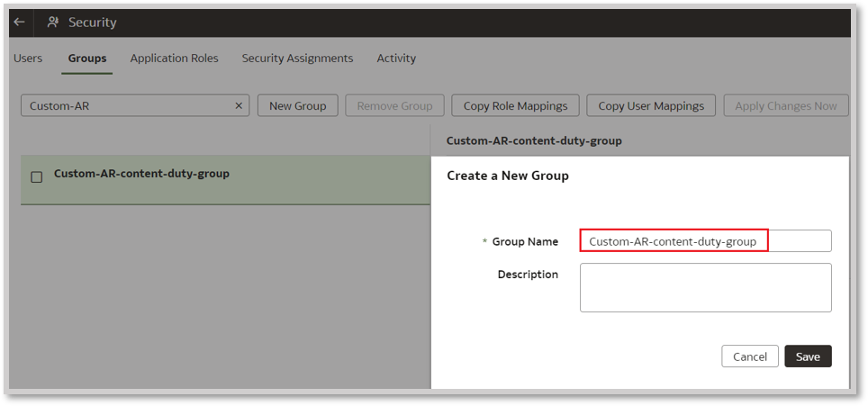
Task: Clear the Custom-AR search text
Action: tap(239, 105)
